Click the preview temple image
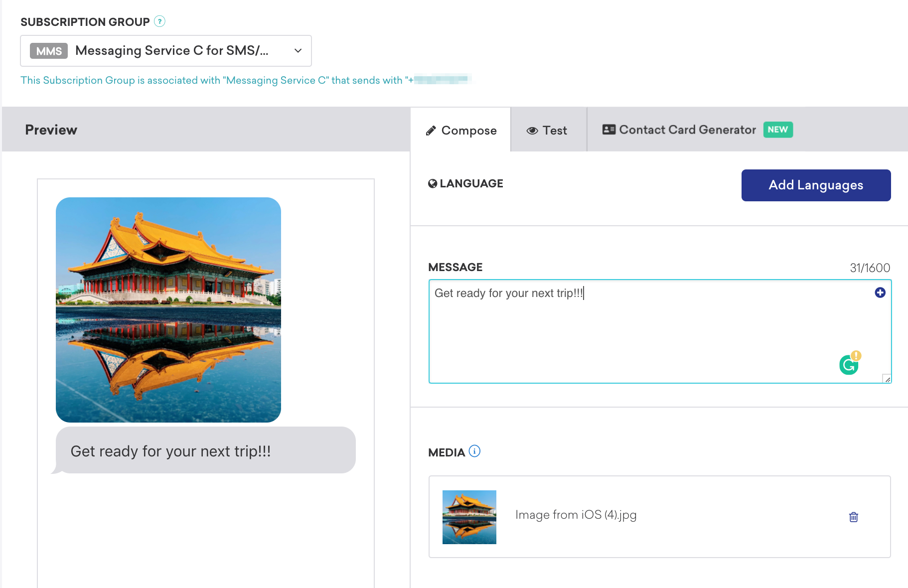The width and height of the screenshot is (908, 588). tap(168, 310)
